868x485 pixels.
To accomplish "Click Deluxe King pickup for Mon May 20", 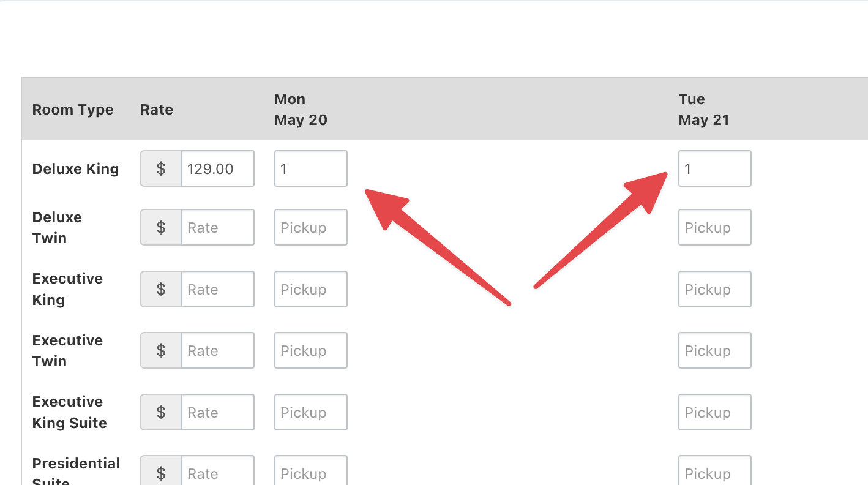I will click(x=310, y=168).
